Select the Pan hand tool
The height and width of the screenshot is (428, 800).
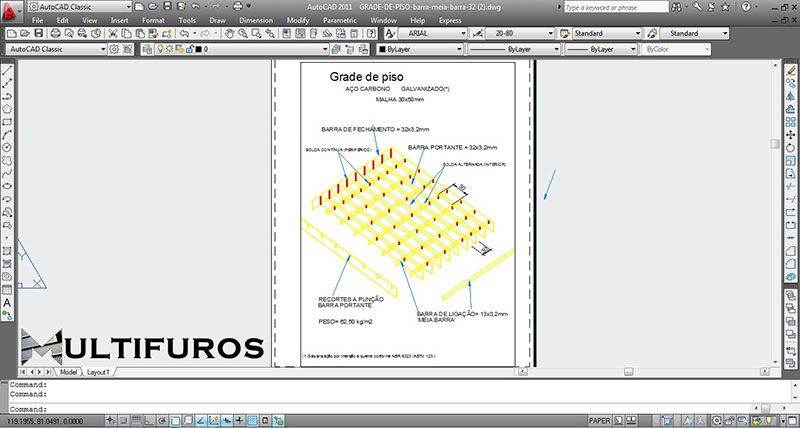click(x=229, y=33)
